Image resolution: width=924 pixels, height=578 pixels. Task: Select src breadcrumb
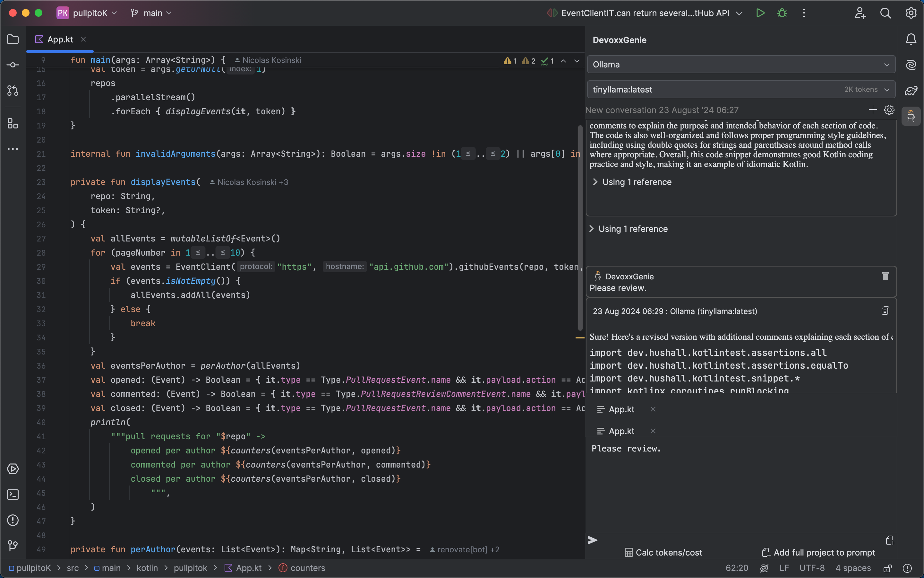(73, 568)
